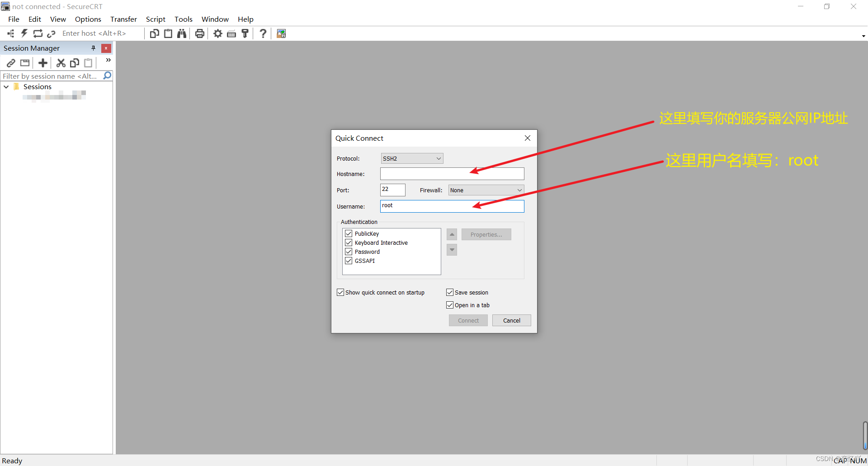Open the Transfer menu
868x466 pixels.
pos(123,19)
